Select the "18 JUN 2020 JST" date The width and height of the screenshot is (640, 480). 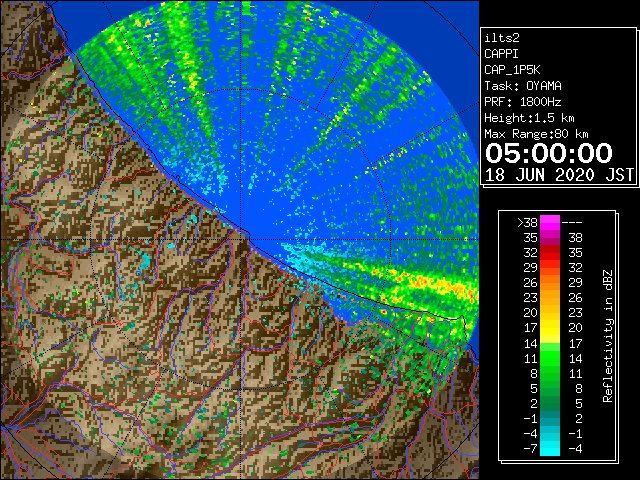click(559, 175)
